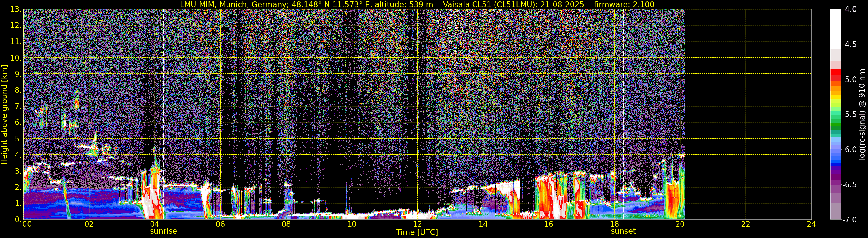Click the height axis tick label "4."
This screenshot has width=868, height=238.
click(18, 155)
